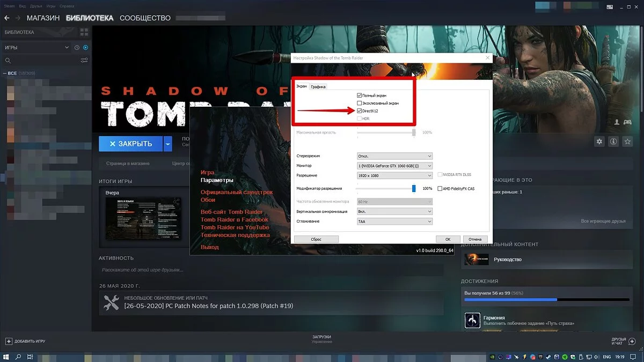Click the Steam tray icon
644x362 pixels.
548,357
